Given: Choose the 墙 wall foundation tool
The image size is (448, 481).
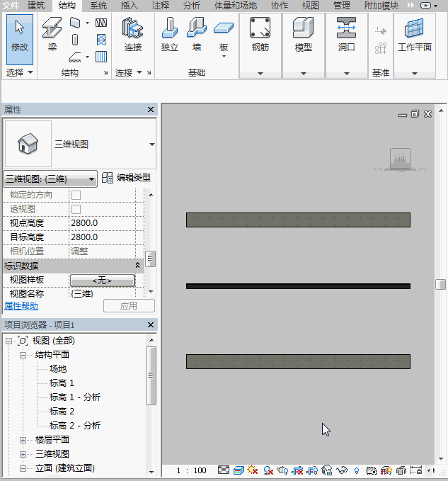Looking at the screenshot, I should click(196, 35).
